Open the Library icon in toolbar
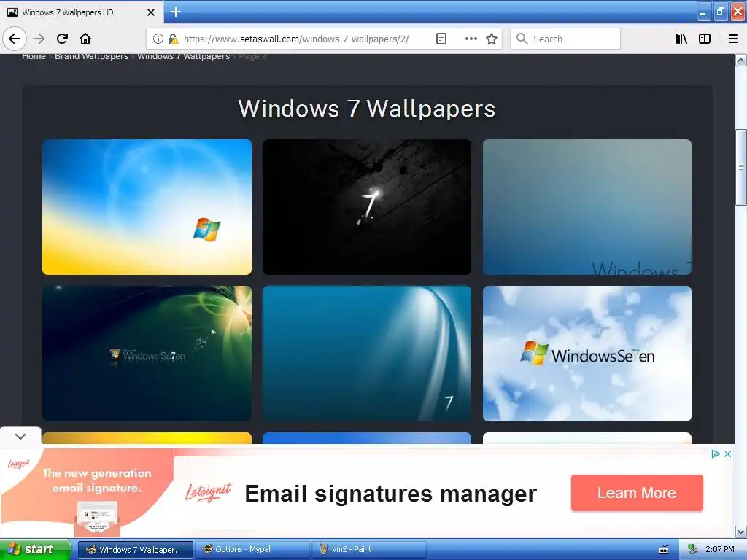The image size is (747, 560). 681,39
